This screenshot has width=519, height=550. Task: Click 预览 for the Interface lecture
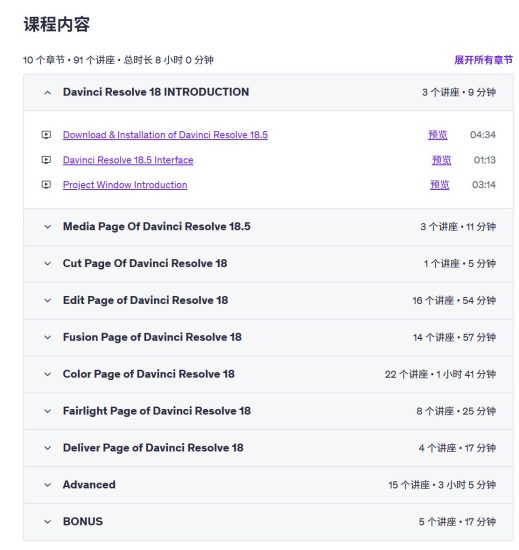(442, 160)
